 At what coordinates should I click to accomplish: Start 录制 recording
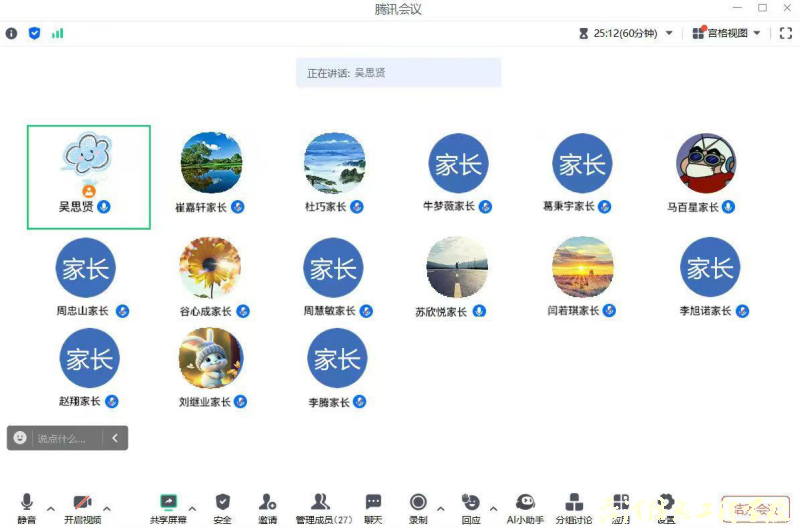coord(418,508)
